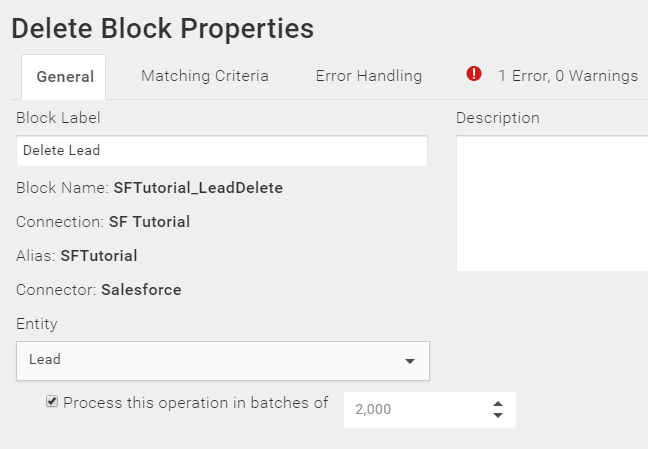Switch to the General tab

pos(64,77)
